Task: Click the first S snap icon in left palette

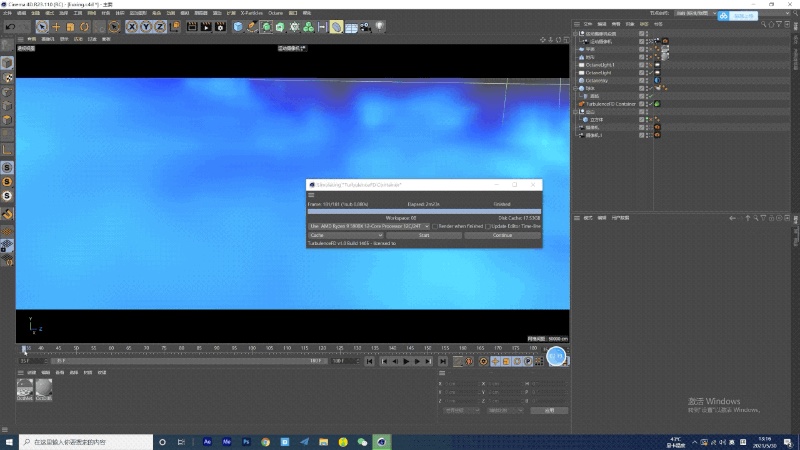Action: pos(7,167)
